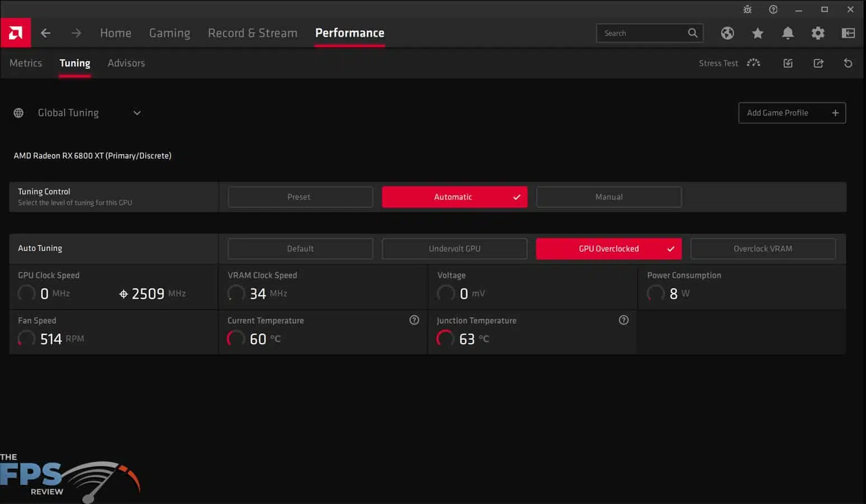This screenshot has height=504, width=866.
Task: Run the Stress Test gauge icon
Action: click(753, 63)
